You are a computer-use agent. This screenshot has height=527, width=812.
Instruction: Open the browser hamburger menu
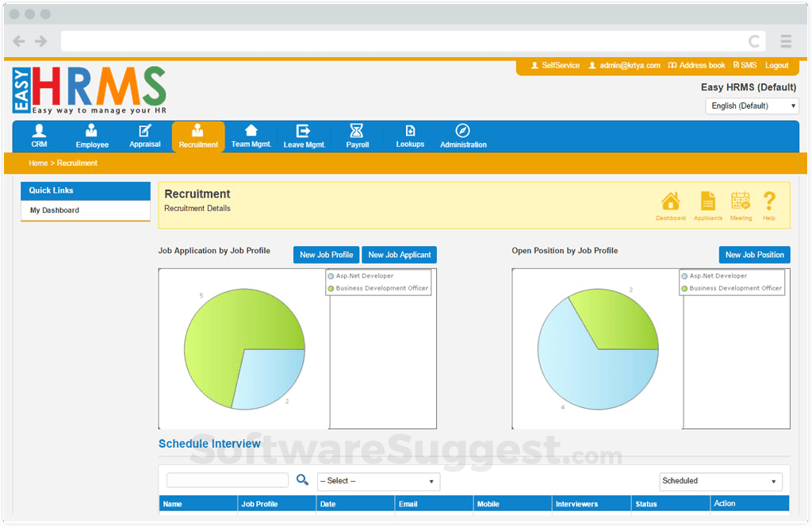coord(786,41)
